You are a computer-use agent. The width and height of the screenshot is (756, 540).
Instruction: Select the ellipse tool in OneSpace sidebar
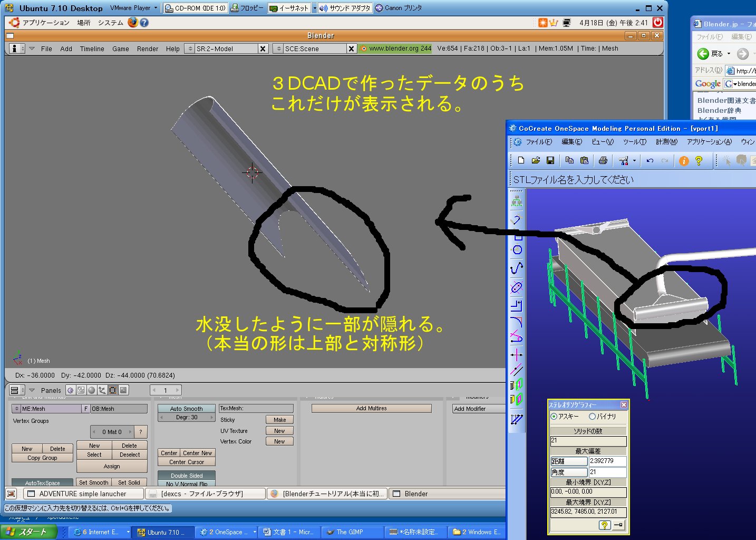[x=517, y=287]
